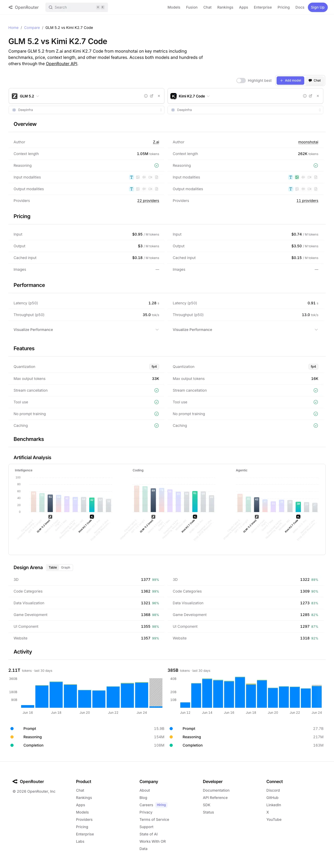Screen dimensions: 334x868
Task: Open the moonshotai author link
Action: pos(308,142)
